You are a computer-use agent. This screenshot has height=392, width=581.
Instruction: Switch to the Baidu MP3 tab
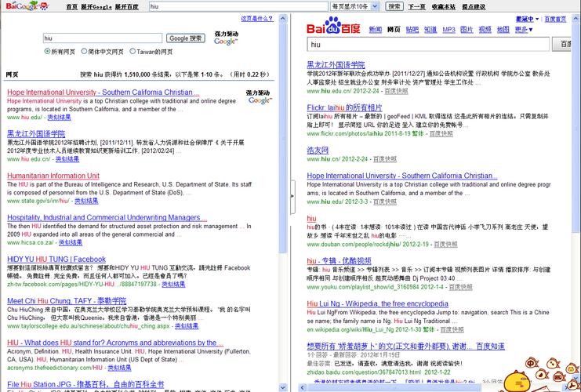448,30
